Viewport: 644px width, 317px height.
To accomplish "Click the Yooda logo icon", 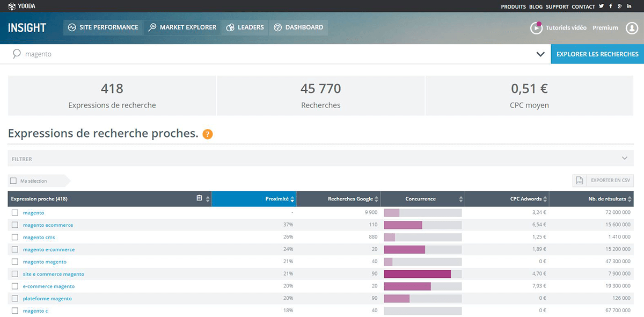I will pyautogui.click(x=11, y=6).
